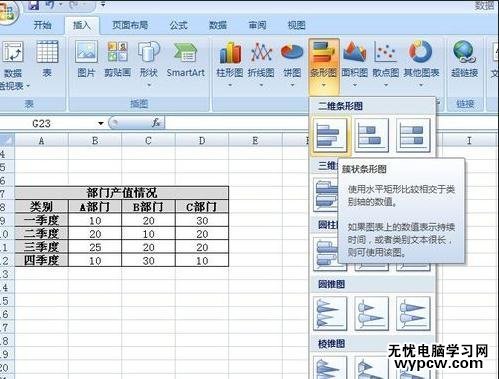Click the C部门 header cell

[202, 207]
